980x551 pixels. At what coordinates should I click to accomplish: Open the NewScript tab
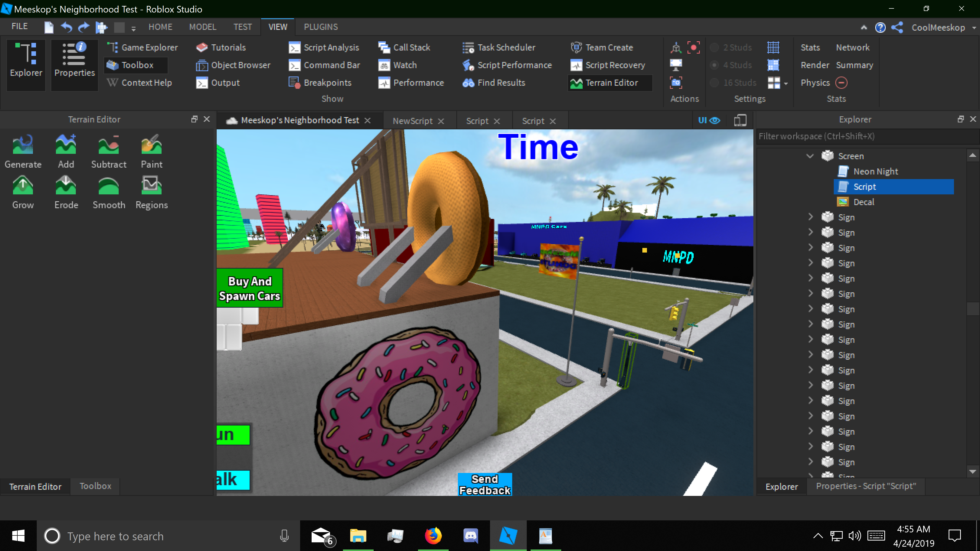413,121
